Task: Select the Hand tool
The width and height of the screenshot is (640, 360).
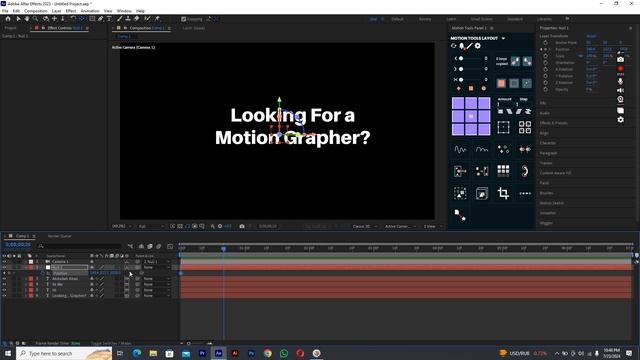Action: [27, 19]
